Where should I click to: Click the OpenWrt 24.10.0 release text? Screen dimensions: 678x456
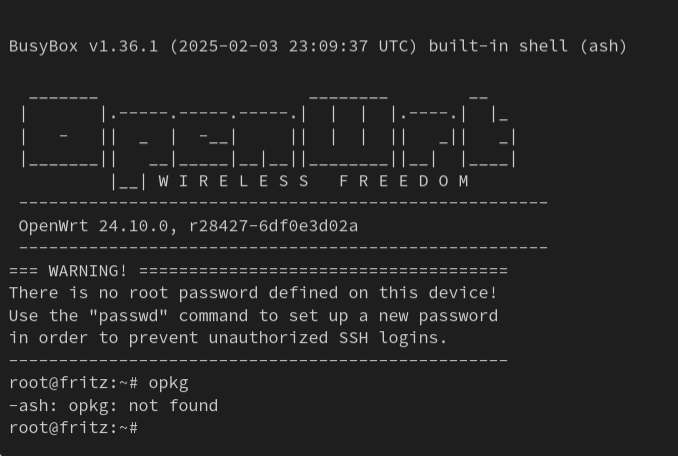[93, 226]
